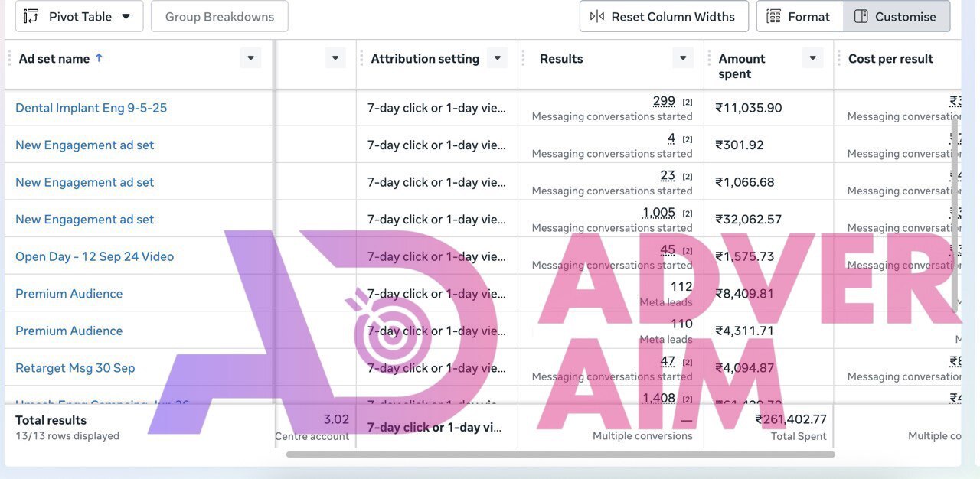Click the Attribution setting column drag handle

coord(362,59)
